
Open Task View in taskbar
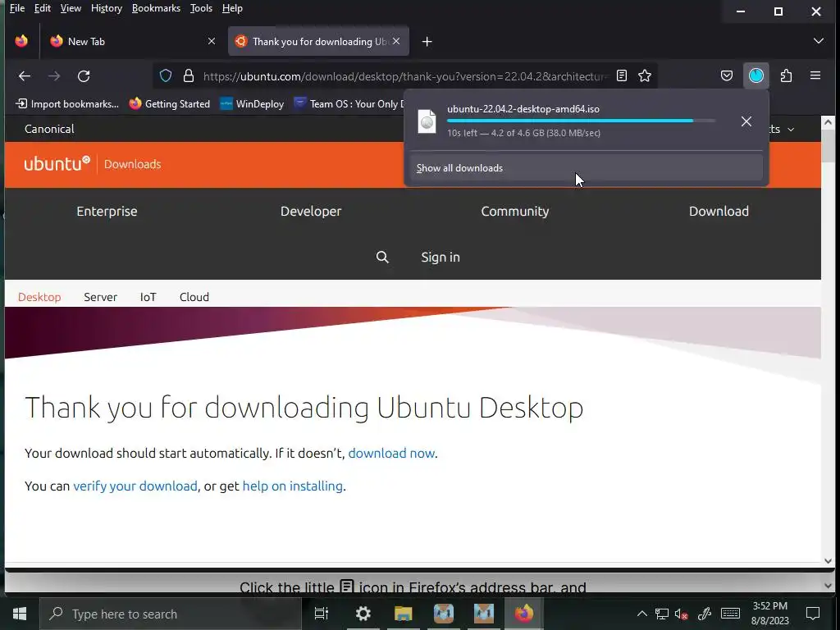point(322,614)
